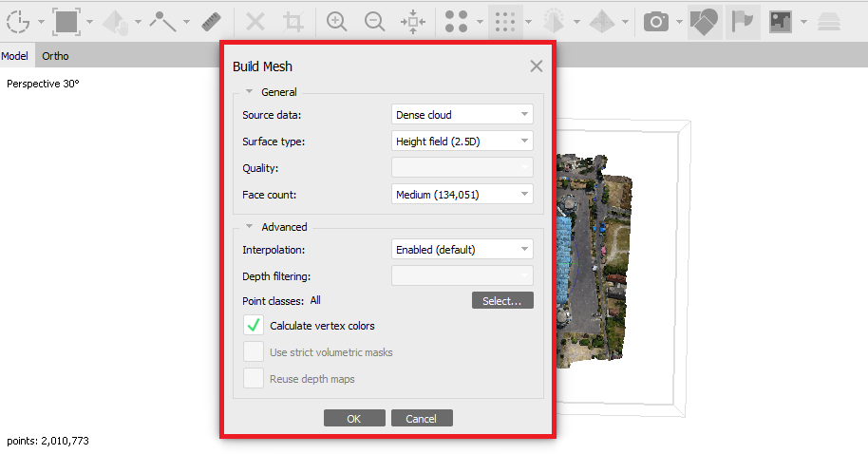Click the delete selection X icon

click(x=255, y=22)
